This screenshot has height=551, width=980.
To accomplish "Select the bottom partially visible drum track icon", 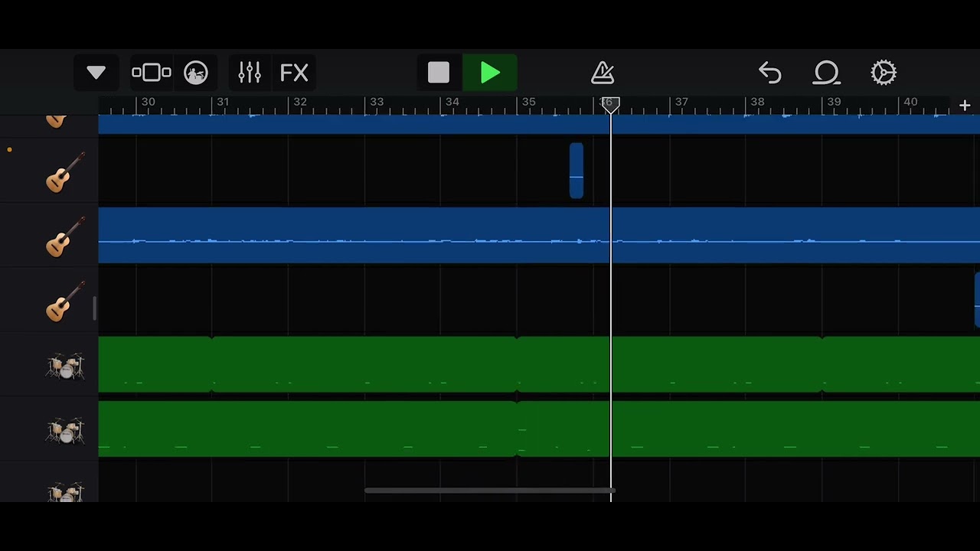I will pos(65,492).
